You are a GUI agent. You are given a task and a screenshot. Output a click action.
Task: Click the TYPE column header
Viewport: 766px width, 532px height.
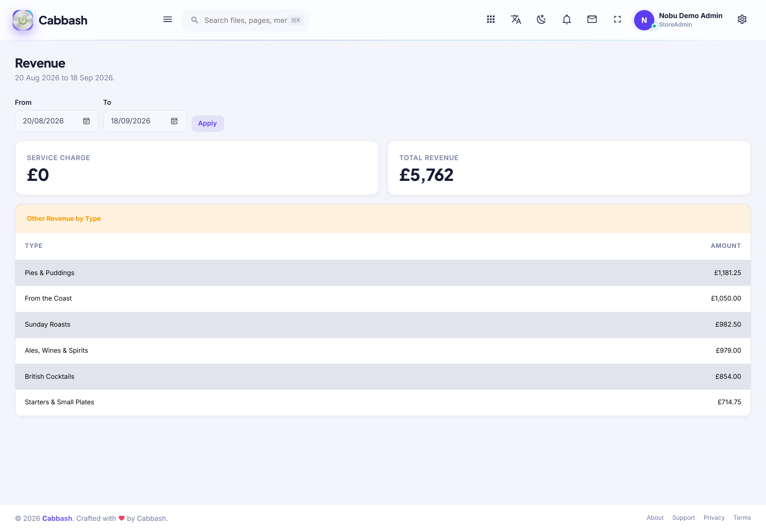pos(34,246)
